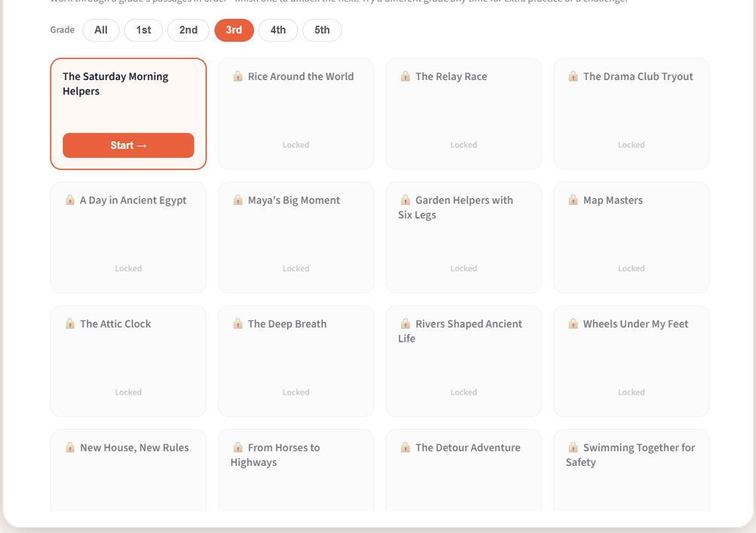Click the Locked label under Map Masters
The width and height of the screenshot is (756, 533).
click(x=631, y=268)
